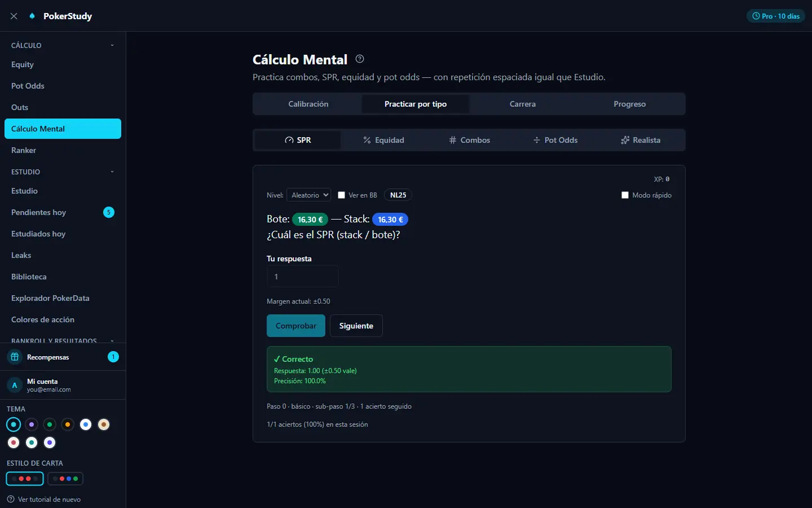Viewport: 812px width, 508px height.
Task: Click the account avatar letter A
Action: click(15, 385)
